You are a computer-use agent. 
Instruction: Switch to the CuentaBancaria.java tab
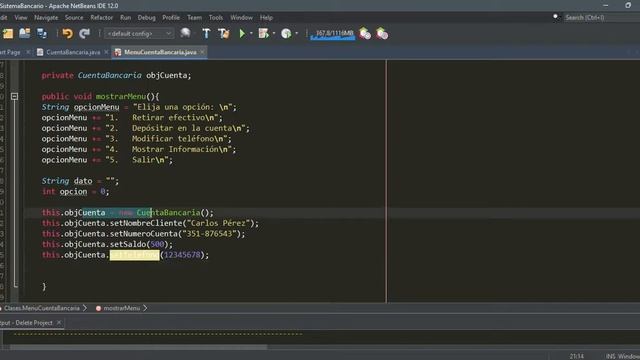click(x=73, y=52)
